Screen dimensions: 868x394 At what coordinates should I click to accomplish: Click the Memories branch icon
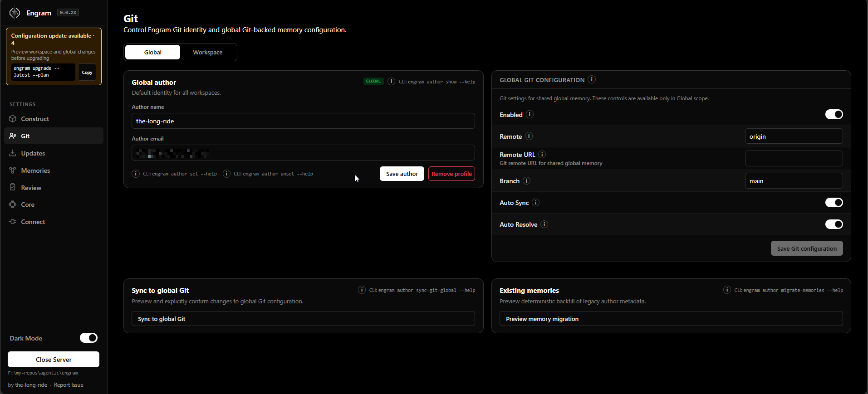point(13,170)
